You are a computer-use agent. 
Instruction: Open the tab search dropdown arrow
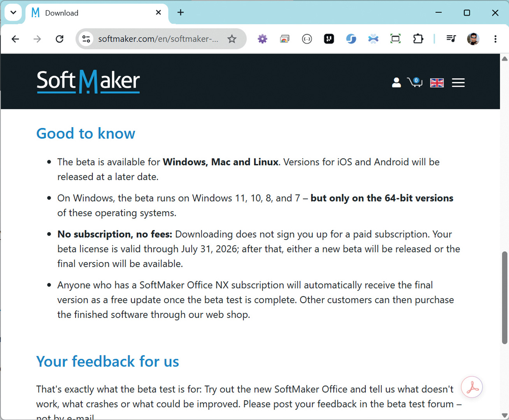click(13, 12)
